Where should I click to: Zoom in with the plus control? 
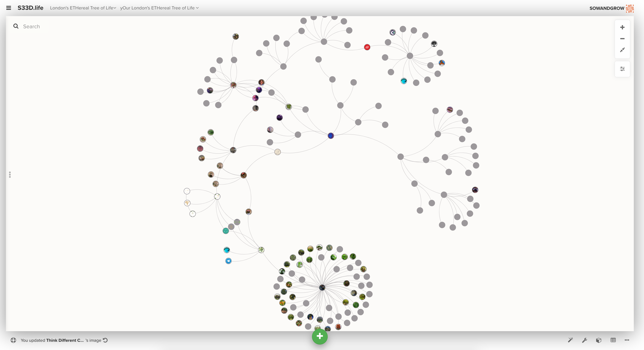coord(622,27)
